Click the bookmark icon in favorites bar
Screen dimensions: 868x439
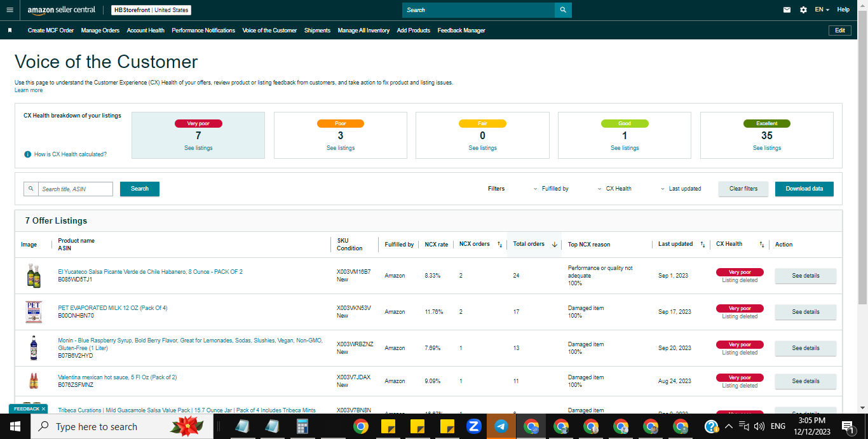coord(10,30)
